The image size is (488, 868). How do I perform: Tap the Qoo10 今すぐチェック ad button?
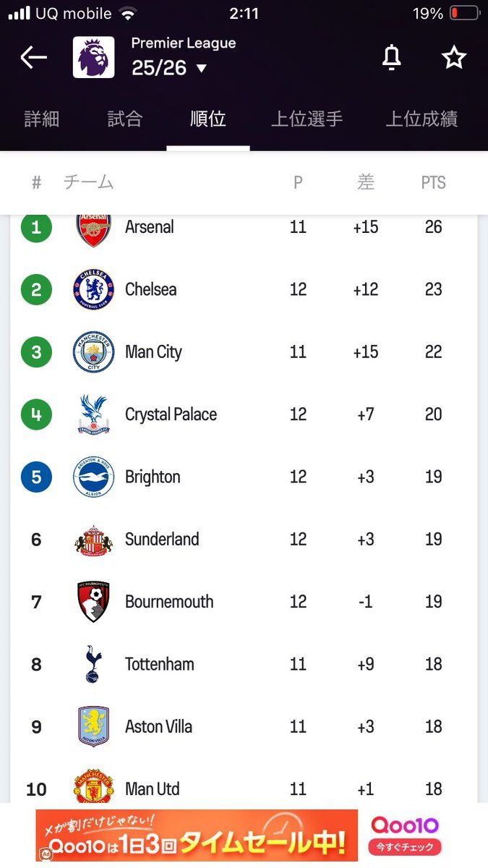pos(405,846)
